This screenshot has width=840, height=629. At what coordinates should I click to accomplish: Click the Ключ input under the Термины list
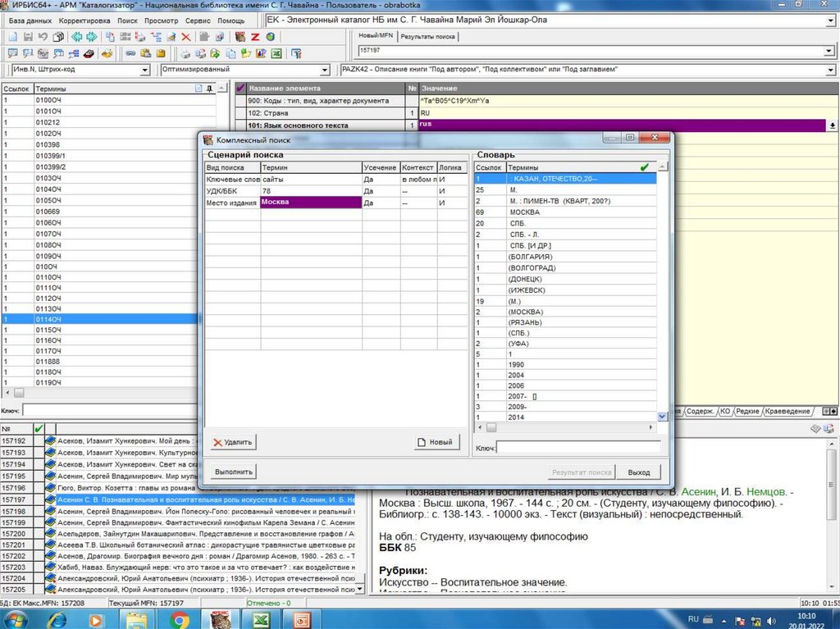(x=110, y=411)
